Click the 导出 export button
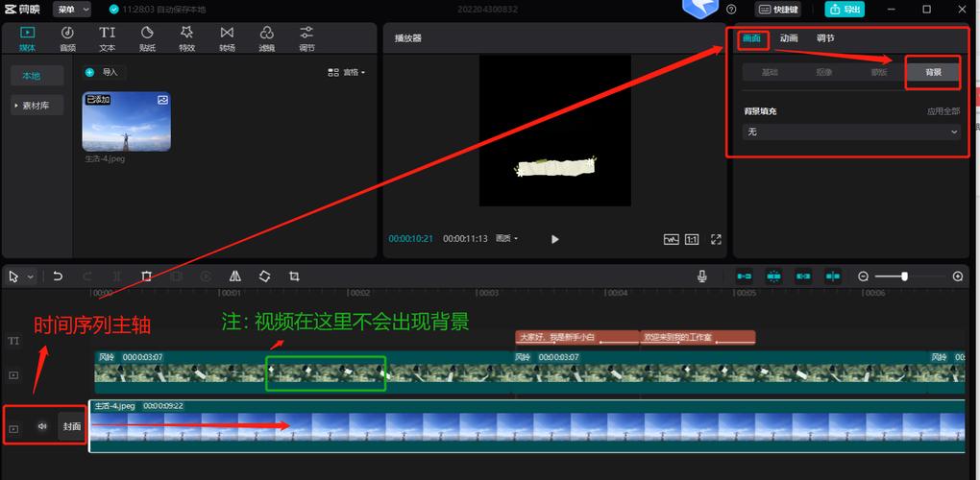Screen dimensions: 980x480 click(x=845, y=10)
